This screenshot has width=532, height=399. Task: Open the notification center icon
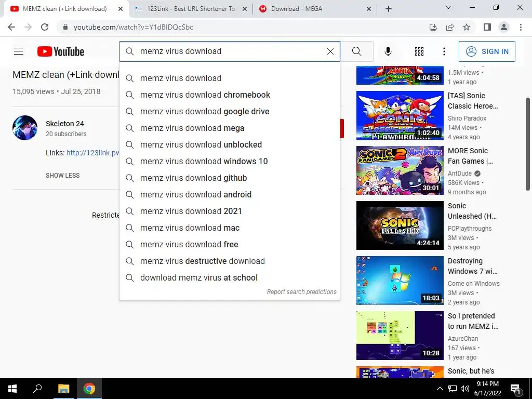pos(515,389)
